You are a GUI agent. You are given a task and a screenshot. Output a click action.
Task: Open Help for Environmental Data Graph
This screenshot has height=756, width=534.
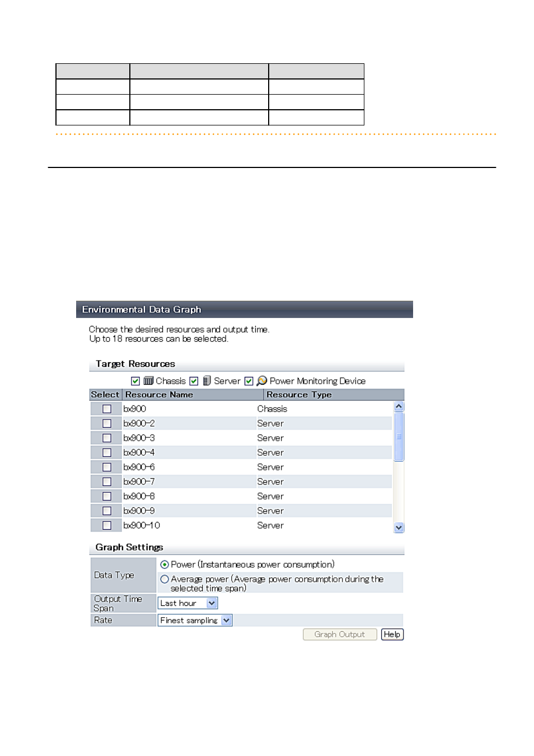tap(392, 634)
